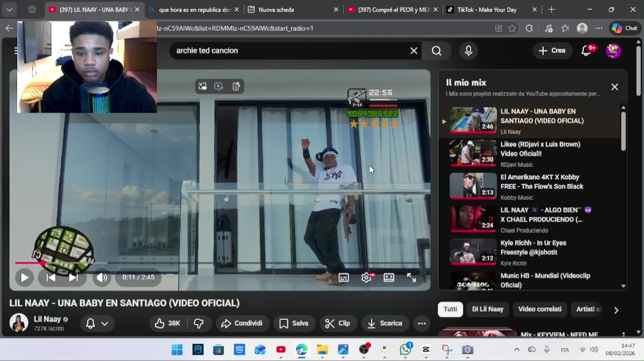Open the YouTube account avatar menu
The height and width of the screenshot is (361, 644).
tap(613, 51)
